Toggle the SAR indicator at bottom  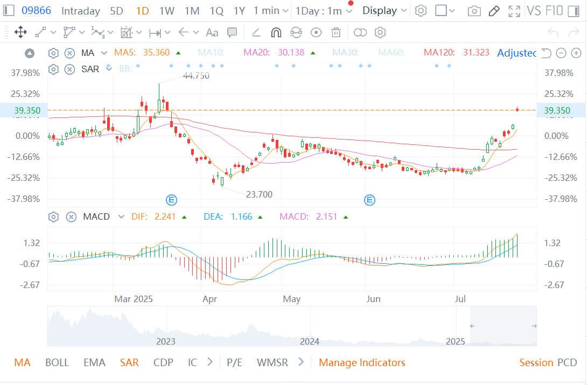point(129,362)
